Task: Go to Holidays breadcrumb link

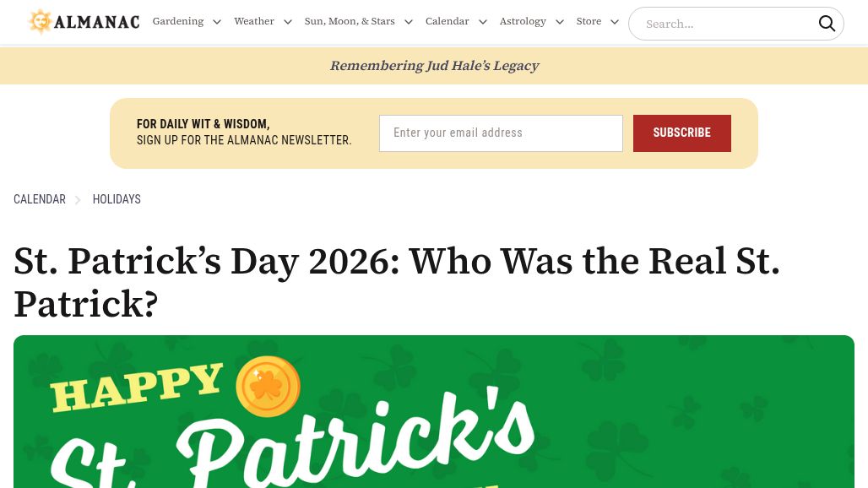Action: point(117,199)
